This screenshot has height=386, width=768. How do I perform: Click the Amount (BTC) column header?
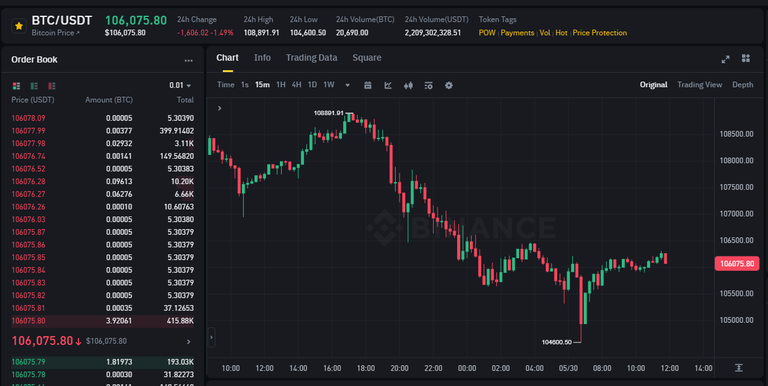109,100
